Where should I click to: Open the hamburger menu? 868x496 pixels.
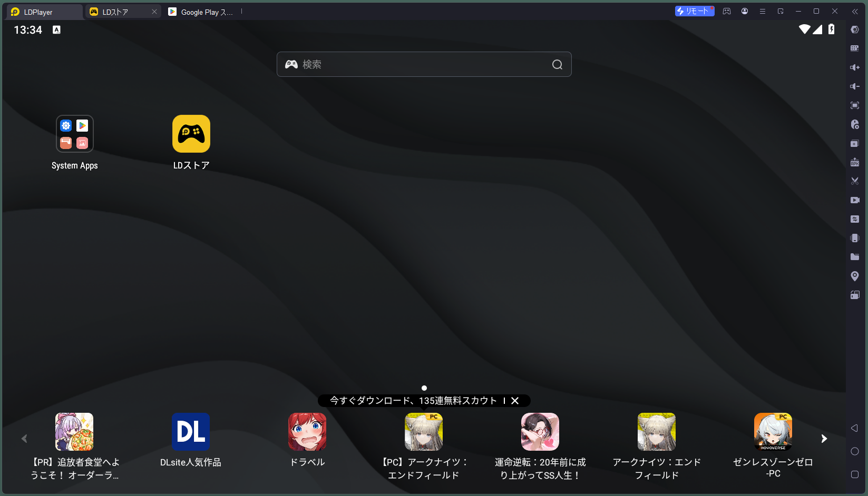(x=763, y=11)
